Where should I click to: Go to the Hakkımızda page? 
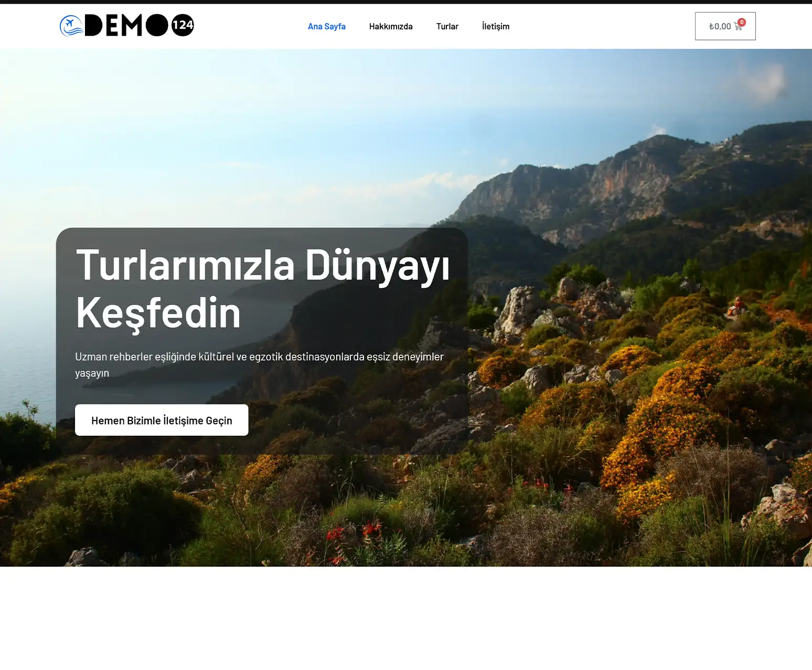coord(391,26)
